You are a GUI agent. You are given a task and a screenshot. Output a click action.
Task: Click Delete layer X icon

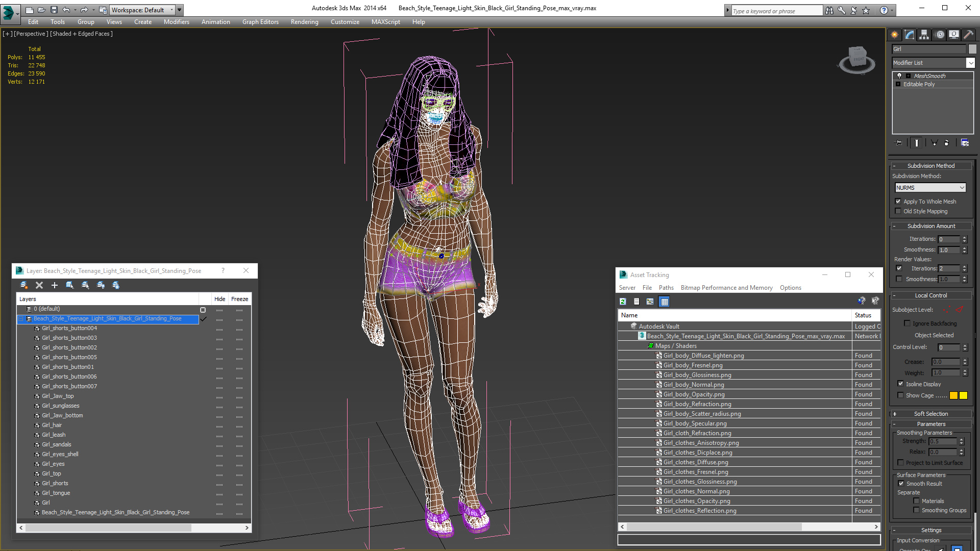[39, 285]
